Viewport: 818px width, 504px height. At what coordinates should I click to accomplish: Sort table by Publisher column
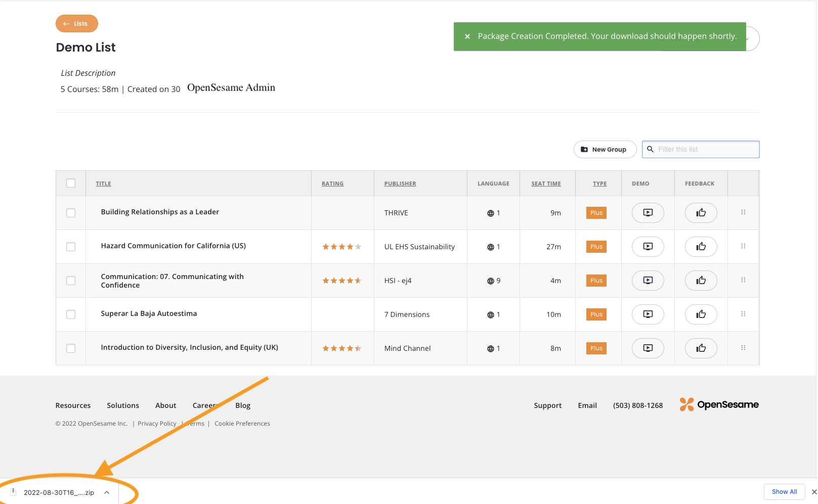click(x=400, y=184)
